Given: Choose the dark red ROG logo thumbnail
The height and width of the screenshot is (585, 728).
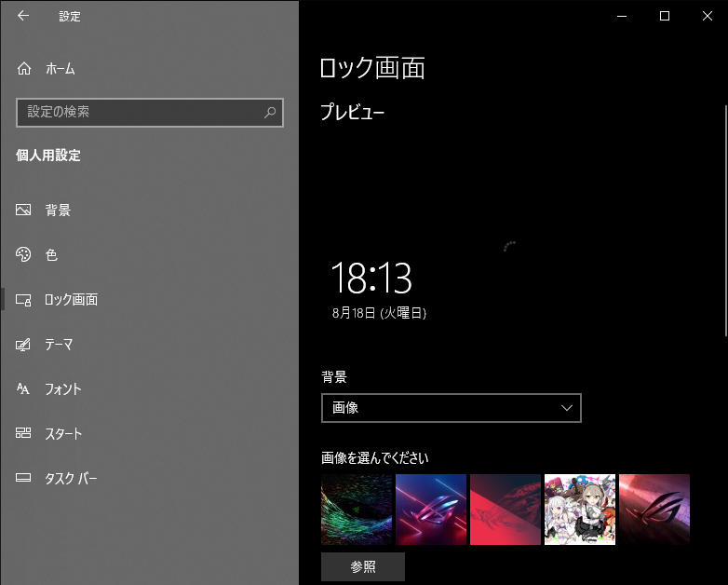Looking at the screenshot, I should pos(654,510).
